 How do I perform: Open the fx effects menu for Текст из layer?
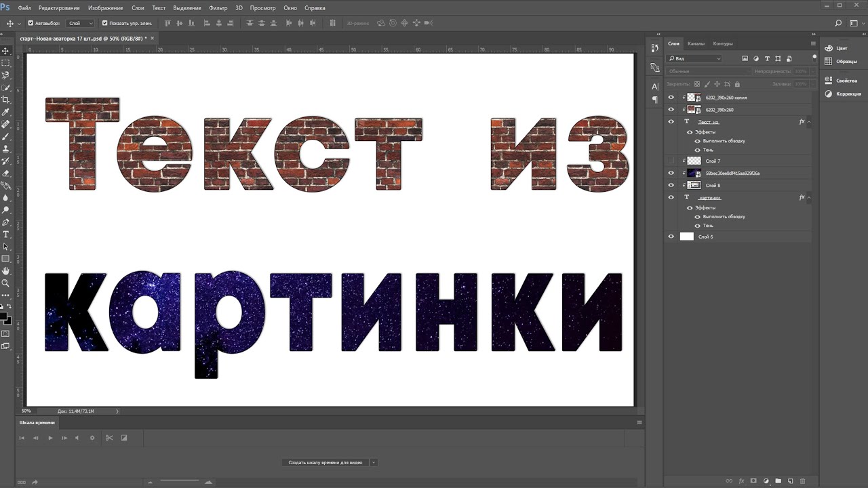802,122
